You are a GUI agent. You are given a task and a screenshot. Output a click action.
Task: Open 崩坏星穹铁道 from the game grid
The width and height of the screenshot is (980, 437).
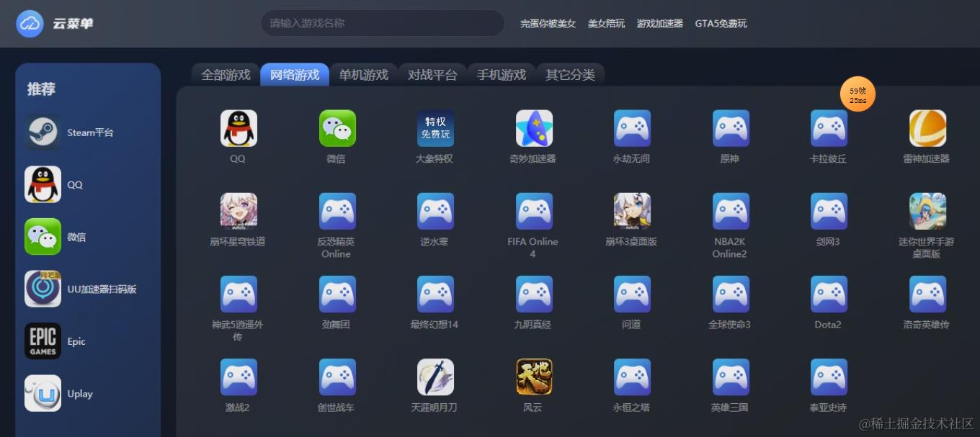tap(238, 211)
